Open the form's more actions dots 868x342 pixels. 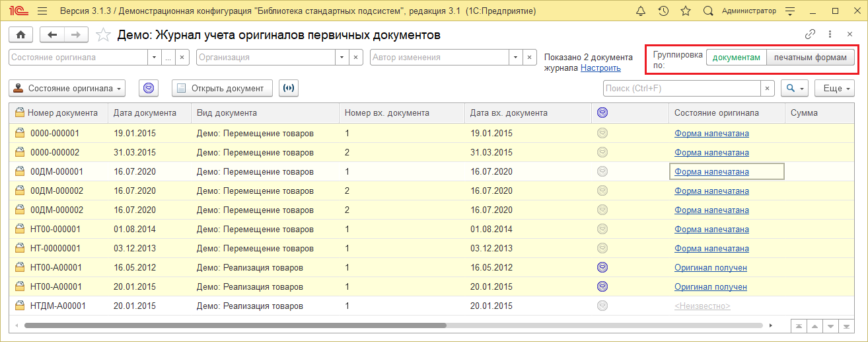click(x=831, y=34)
